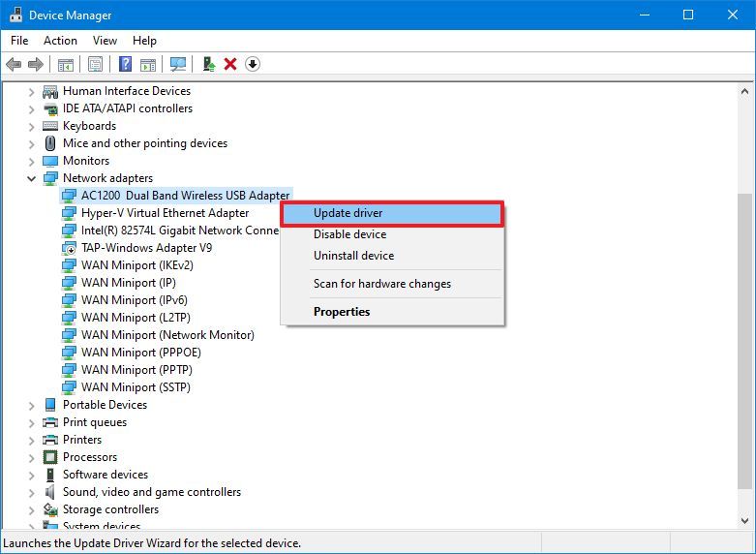
Task: Select WAN Miniport (Network Monitor)
Action: [x=167, y=335]
